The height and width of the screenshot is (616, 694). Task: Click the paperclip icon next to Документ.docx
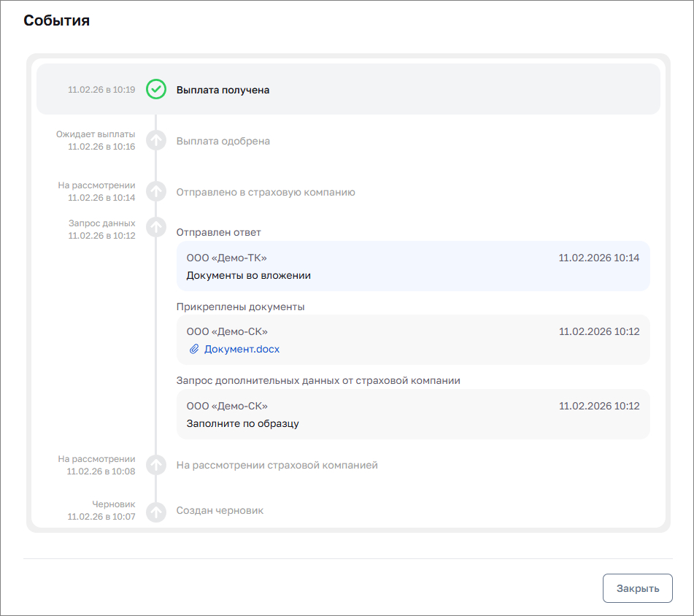(x=194, y=350)
